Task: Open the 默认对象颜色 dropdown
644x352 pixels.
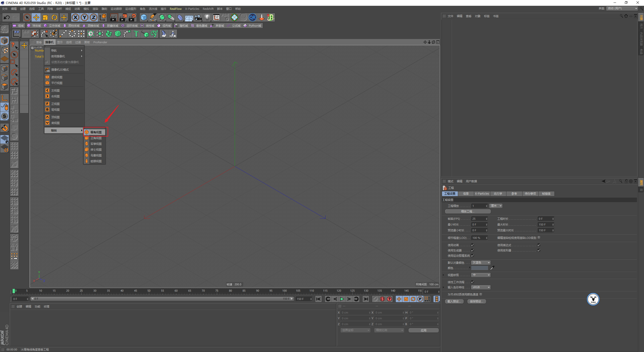Action: click(481, 262)
